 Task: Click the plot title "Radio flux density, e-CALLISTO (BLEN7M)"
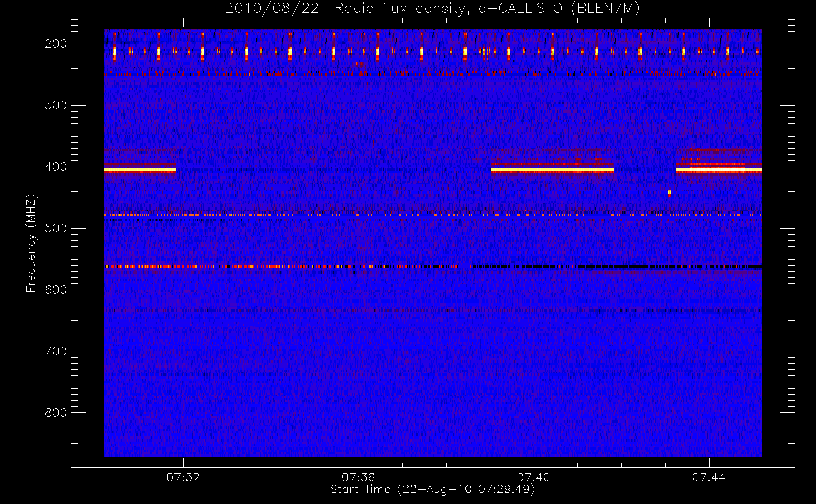pyautogui.click(x=487, y=9)
